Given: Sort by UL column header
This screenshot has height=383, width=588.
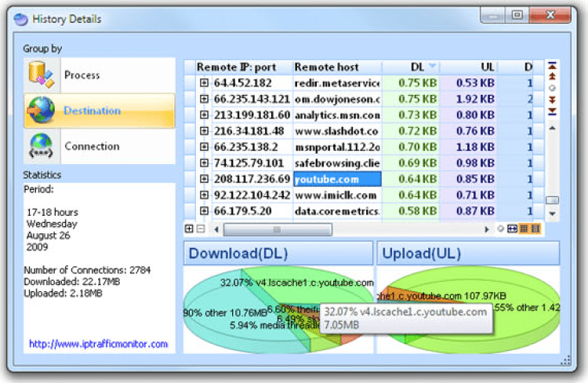Looking at the screenshot, I should pos(468,67).
